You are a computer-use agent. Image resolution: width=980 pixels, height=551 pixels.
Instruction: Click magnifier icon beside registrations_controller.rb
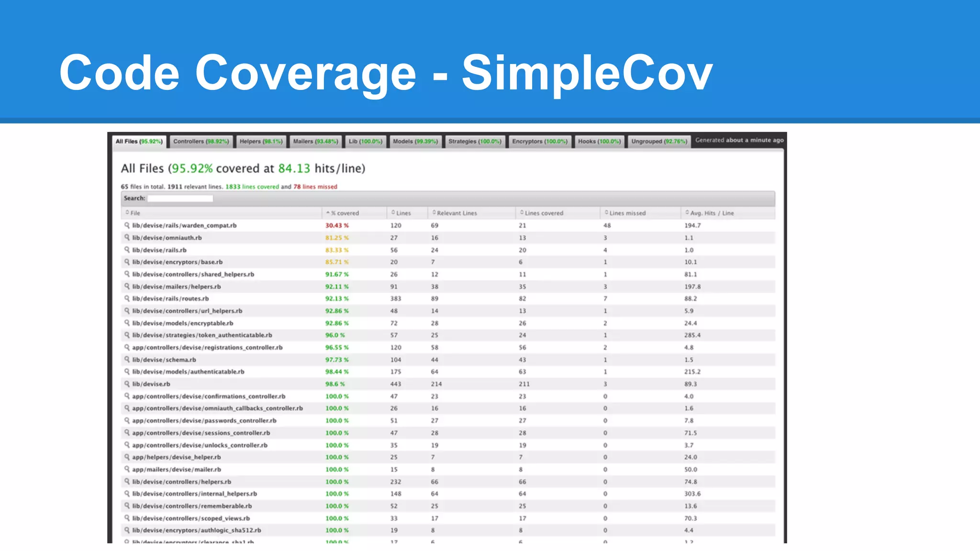pyautogui.click(x=127, y=347)
